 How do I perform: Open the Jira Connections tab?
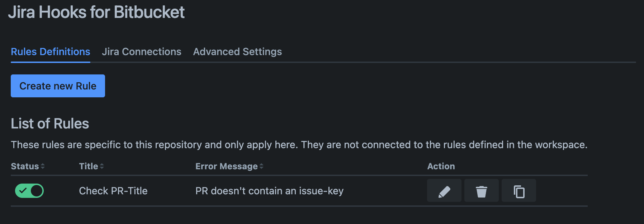[x=142, y=52]
